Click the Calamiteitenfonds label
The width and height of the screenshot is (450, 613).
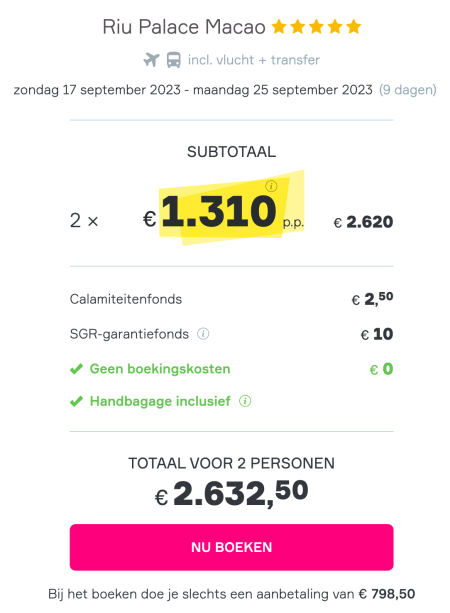click(125, 299)
